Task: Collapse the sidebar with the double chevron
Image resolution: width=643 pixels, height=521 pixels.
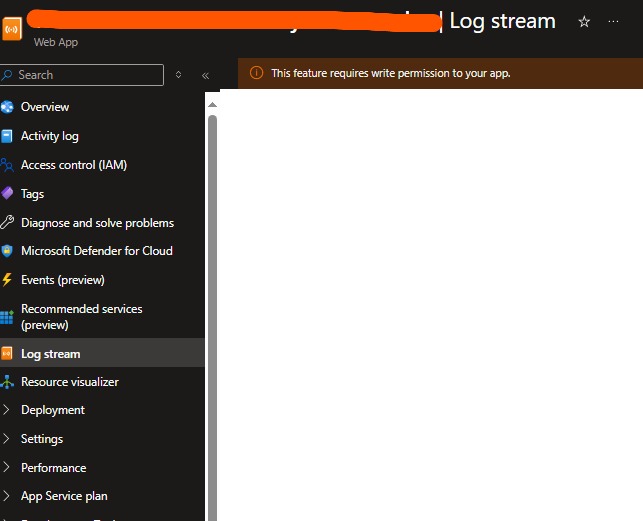Action: pyautogui.click(x=205, y=75)
